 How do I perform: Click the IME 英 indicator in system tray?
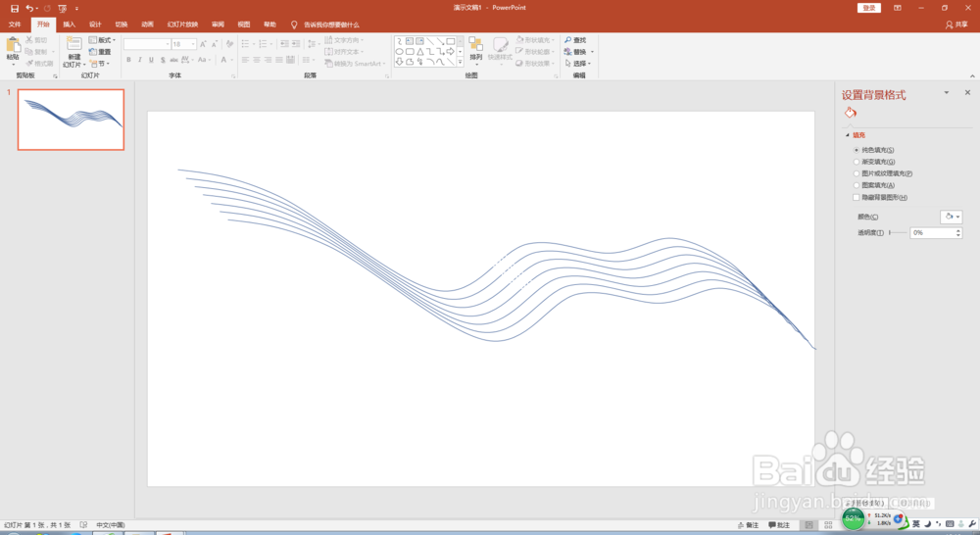(916, 524)
